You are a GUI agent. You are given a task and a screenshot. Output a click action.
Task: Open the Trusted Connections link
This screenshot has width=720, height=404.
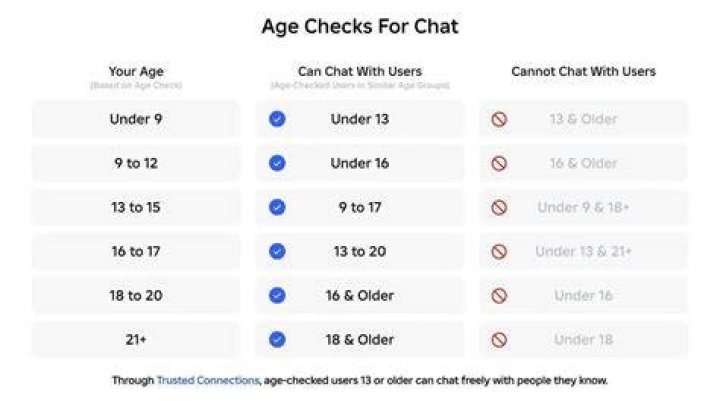pyautogui.click(x=208, y=380)
